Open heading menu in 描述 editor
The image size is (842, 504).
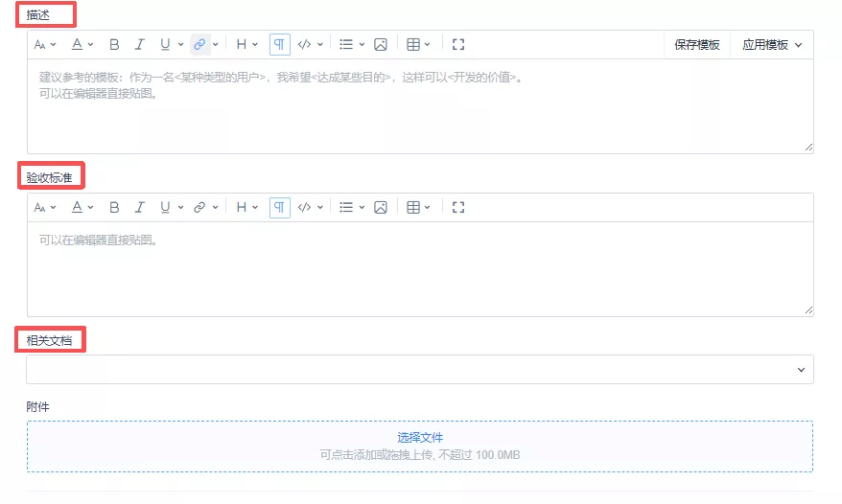click(x=246, y=44)
